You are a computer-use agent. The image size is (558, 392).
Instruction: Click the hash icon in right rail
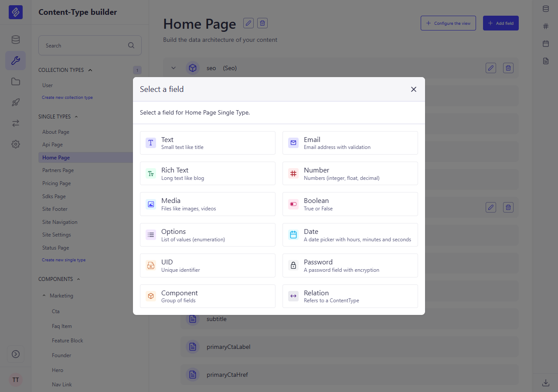tap(546, 26)
